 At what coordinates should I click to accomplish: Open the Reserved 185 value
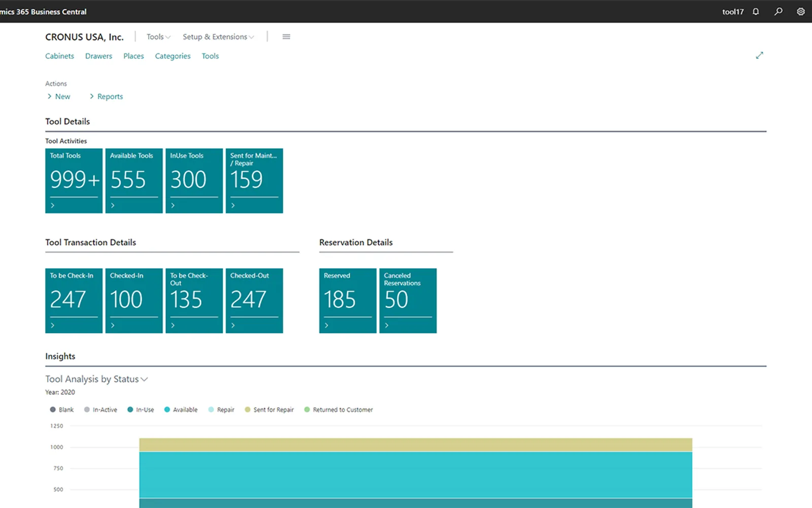340,299
